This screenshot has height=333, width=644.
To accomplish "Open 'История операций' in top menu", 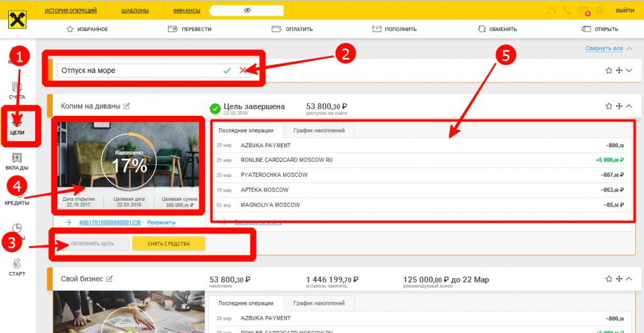I will pyautogui.click(x=70, y=11).
